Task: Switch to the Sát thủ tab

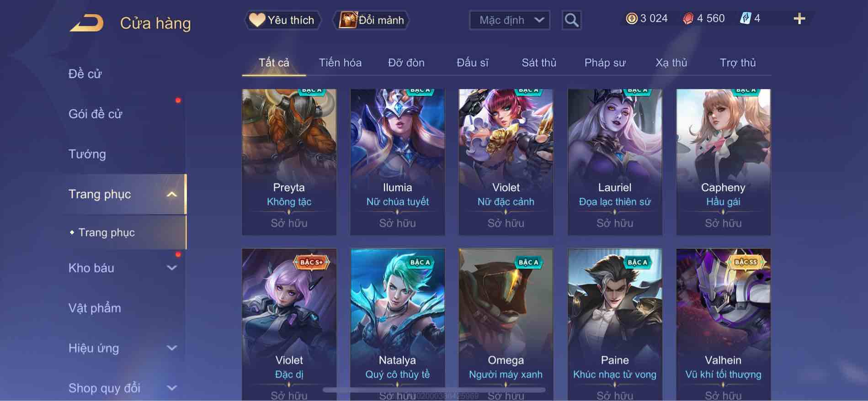Action: (539, 63)
